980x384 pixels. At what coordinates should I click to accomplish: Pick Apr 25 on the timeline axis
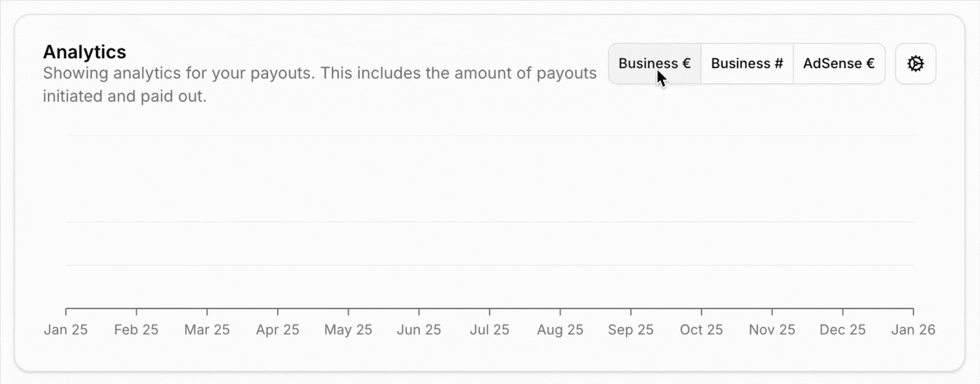coord(278,330)
